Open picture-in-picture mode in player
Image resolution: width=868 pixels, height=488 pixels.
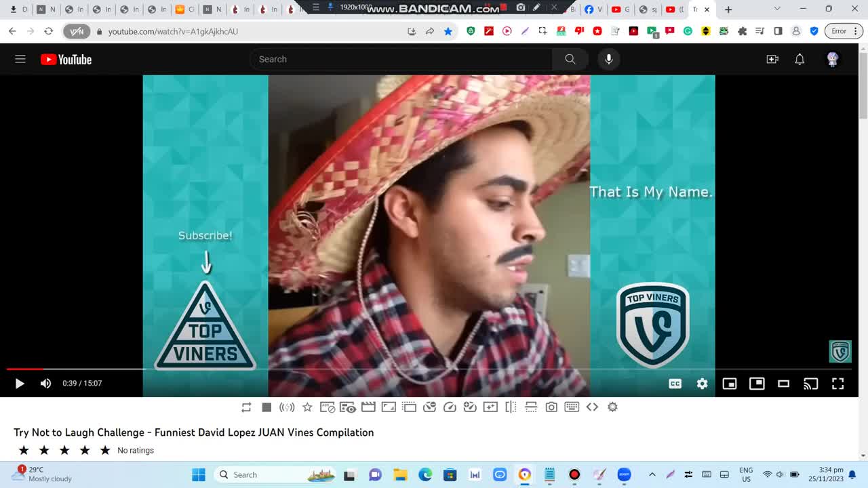(757, 384)
